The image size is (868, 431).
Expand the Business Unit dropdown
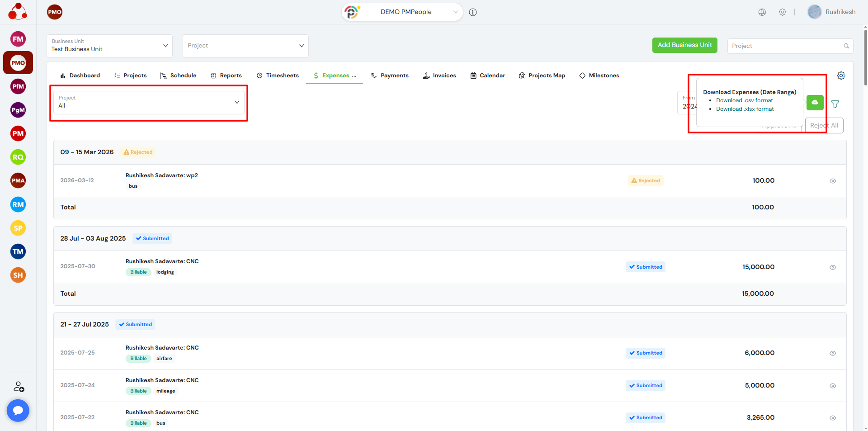click(109, 46)
